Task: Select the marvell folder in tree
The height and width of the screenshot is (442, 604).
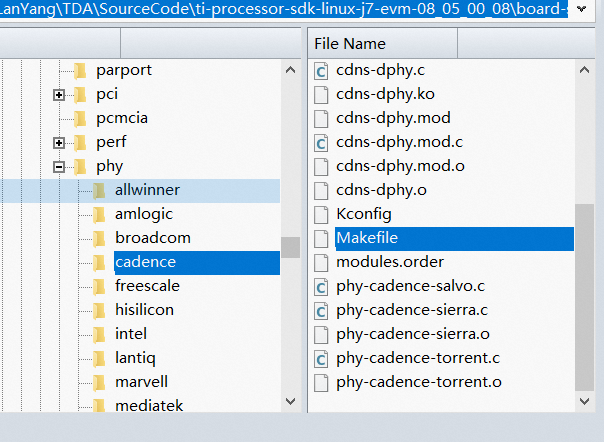Action: pos(141,382)
